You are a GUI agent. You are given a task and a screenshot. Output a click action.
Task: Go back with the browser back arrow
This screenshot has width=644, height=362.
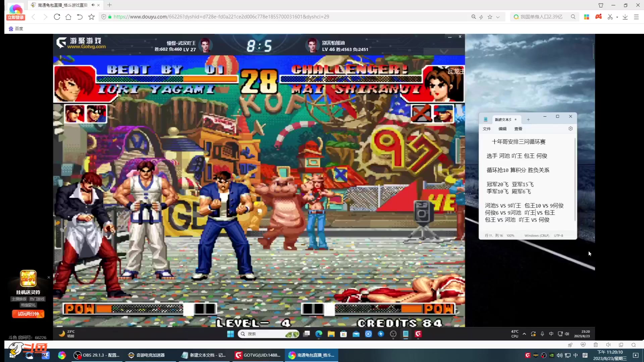click(x=33, y=17)
